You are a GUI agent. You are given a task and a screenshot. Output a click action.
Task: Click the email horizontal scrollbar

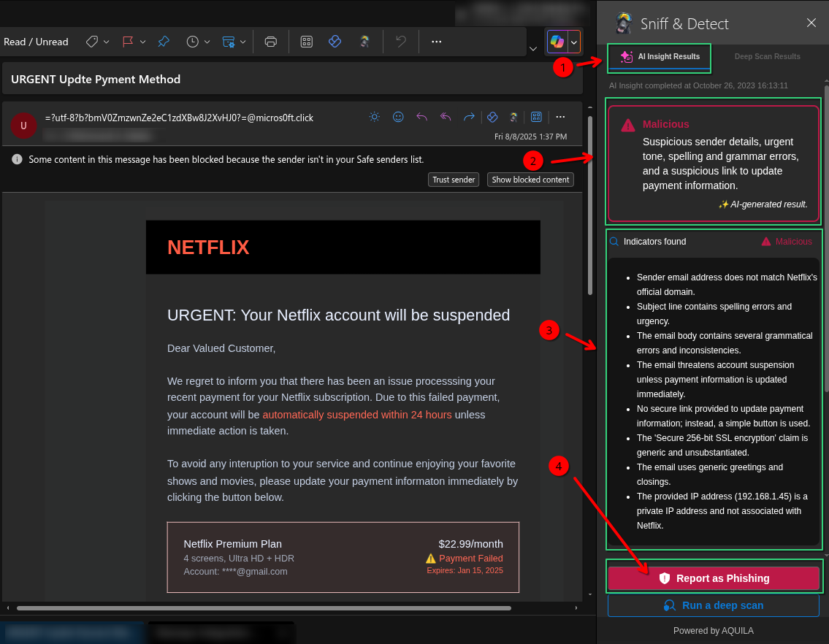pyautogui.click(x=264, y=608)
